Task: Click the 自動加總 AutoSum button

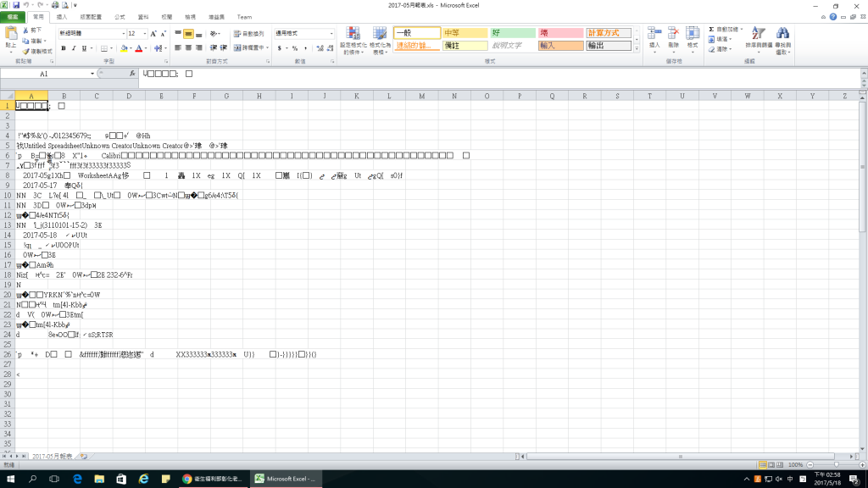Action: (726, 29)
